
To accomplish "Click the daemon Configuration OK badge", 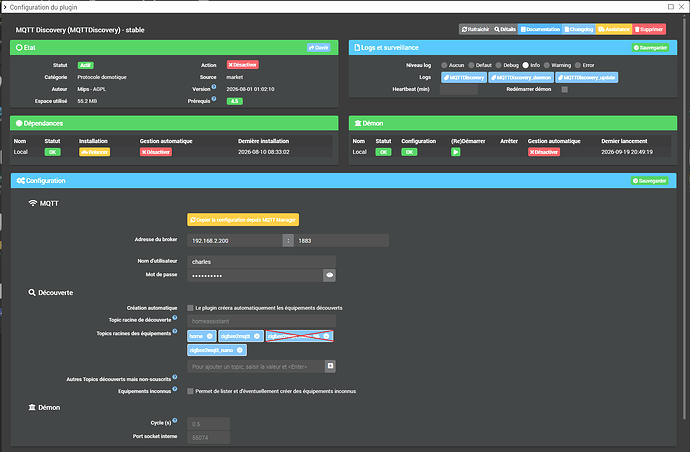I will (409, 152).
